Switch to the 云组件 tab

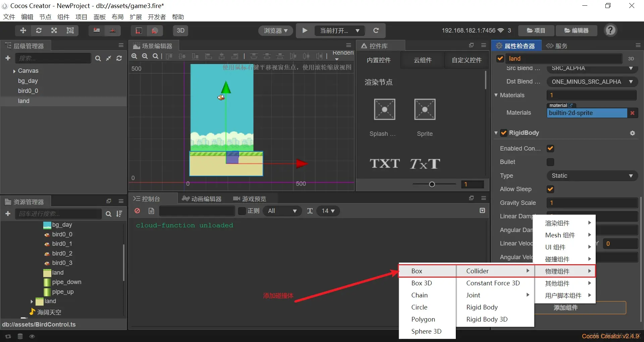(423, 60)
